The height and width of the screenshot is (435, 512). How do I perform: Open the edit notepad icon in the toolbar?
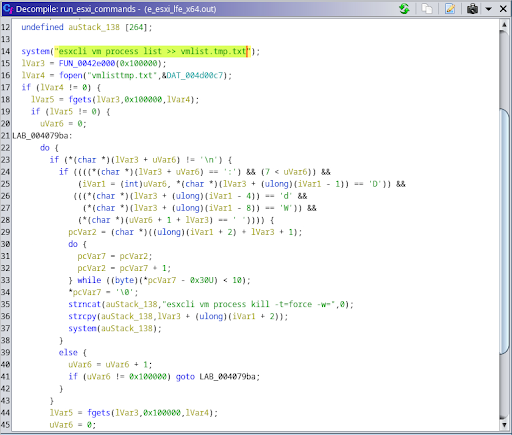(450, 9)
